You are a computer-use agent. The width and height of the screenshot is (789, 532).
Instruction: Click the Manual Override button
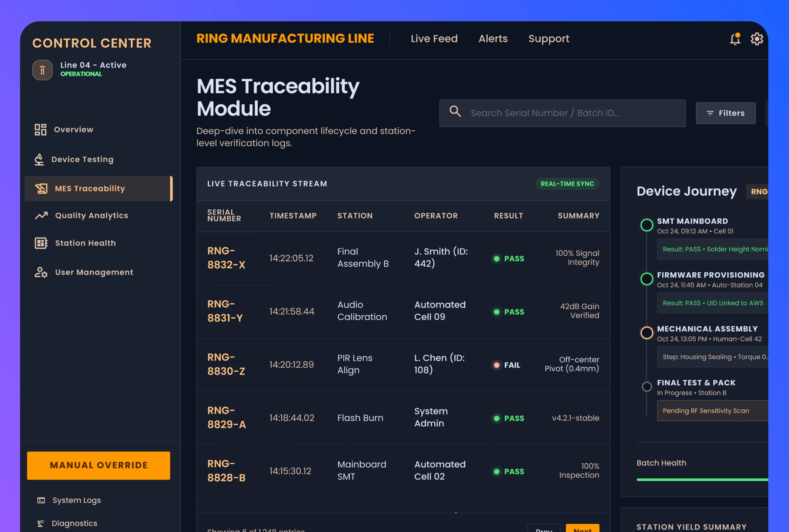point(99,465)
